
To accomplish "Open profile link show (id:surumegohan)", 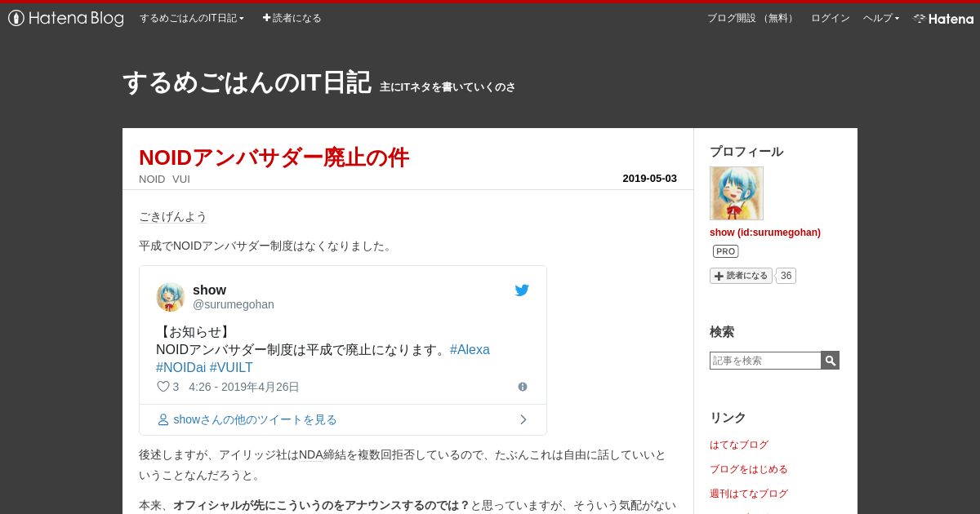I will click(x=765, y=233).
